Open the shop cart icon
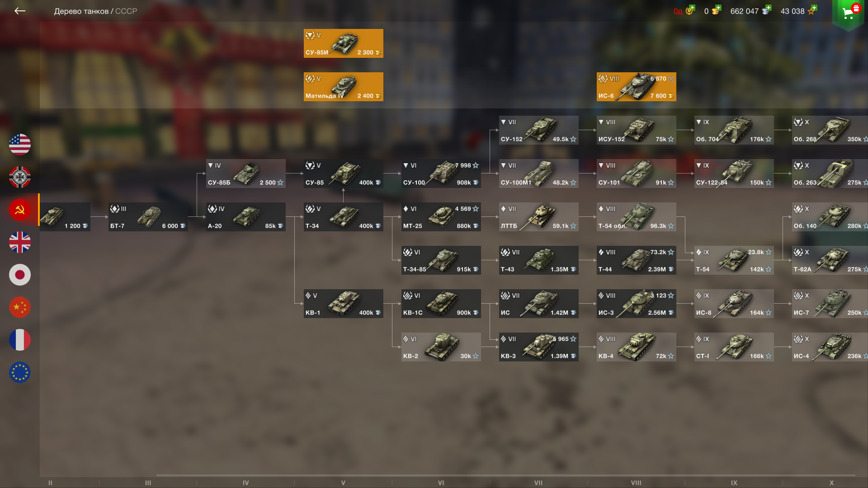868x488 pixels. [848, 13]
